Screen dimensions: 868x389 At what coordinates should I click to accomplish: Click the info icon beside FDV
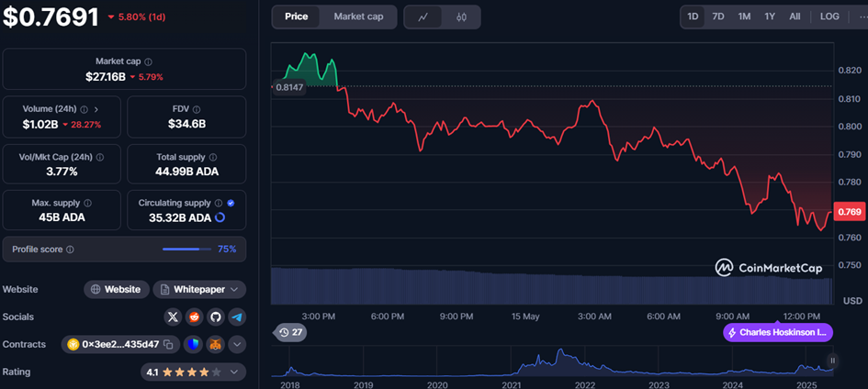point(197,109)
